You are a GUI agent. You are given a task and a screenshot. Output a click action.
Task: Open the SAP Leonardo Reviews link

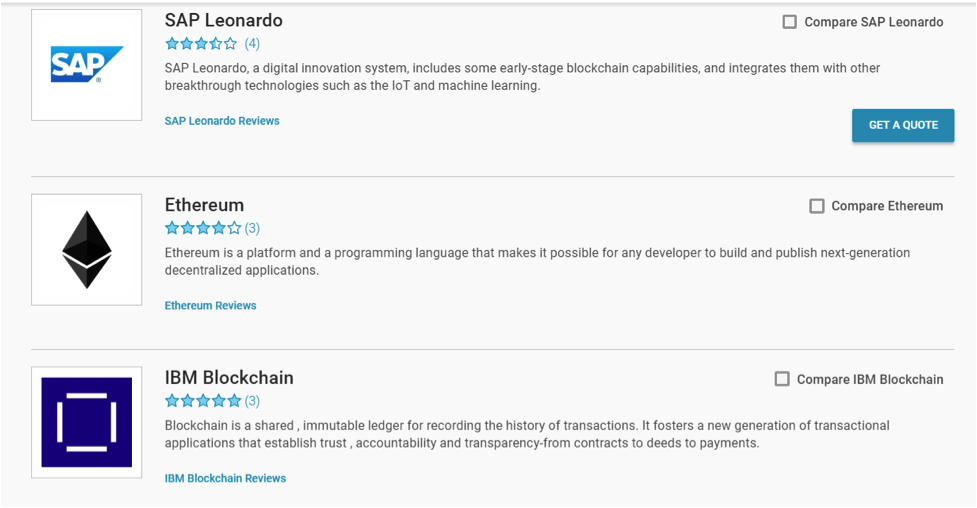coord(222,121)
